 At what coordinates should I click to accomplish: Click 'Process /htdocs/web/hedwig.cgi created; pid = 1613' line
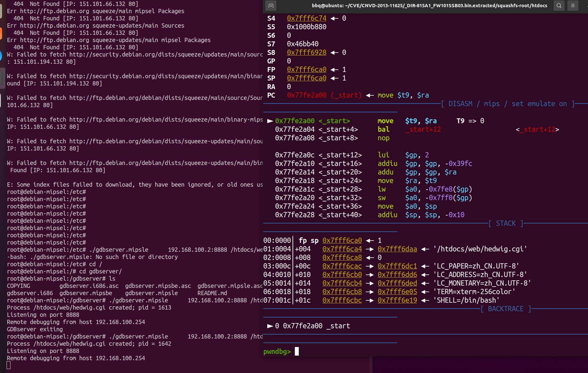(89, 308)
